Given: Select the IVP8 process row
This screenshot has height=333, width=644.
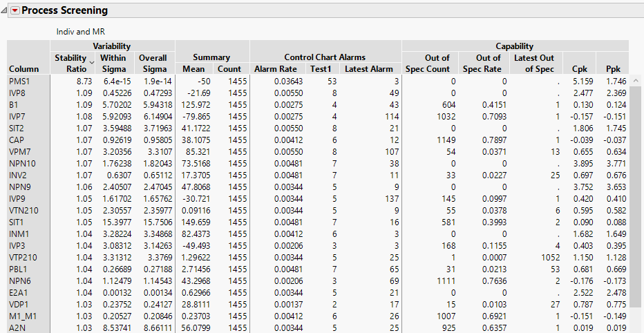Looking at the screenshot, I should [17, 93].
